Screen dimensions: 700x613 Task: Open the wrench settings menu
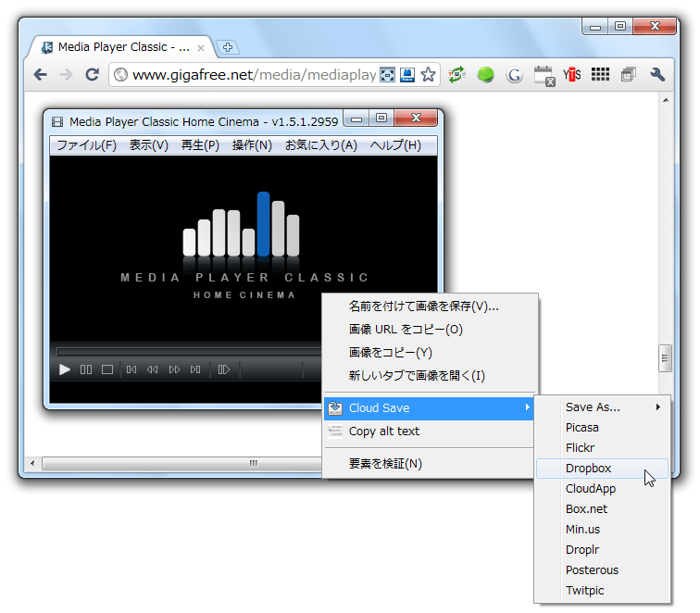(x=657, y=75)
